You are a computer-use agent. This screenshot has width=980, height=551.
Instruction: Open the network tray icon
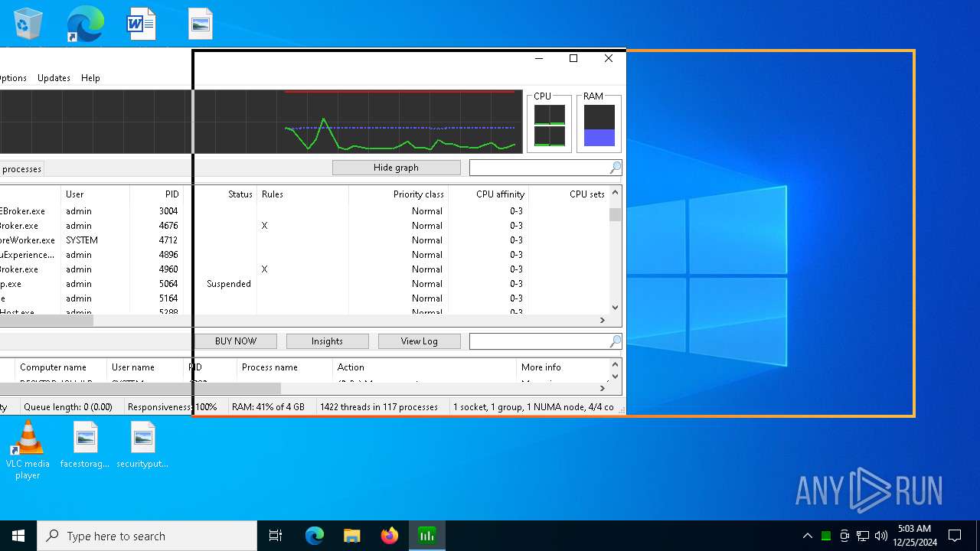click(x=863, y=536)
